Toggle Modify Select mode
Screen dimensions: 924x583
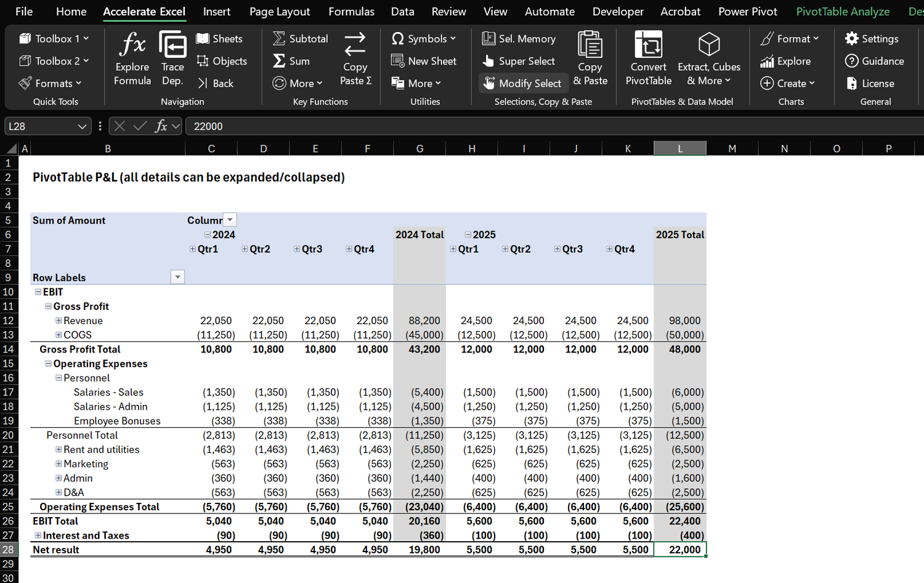(523, 83)
